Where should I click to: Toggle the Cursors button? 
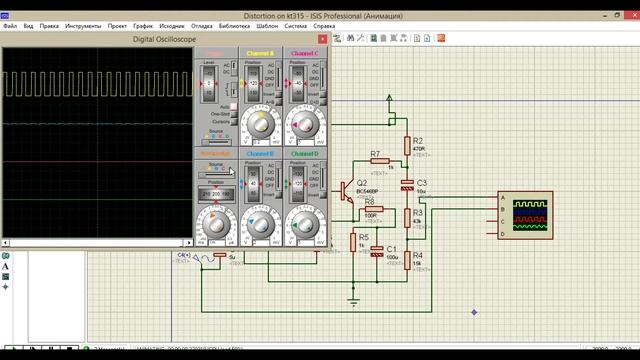234,122
